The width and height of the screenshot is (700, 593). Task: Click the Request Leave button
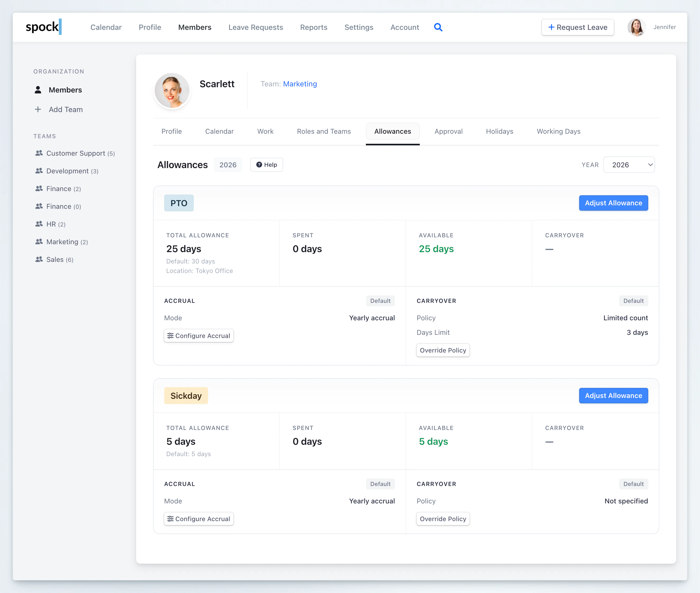(577, 27)
